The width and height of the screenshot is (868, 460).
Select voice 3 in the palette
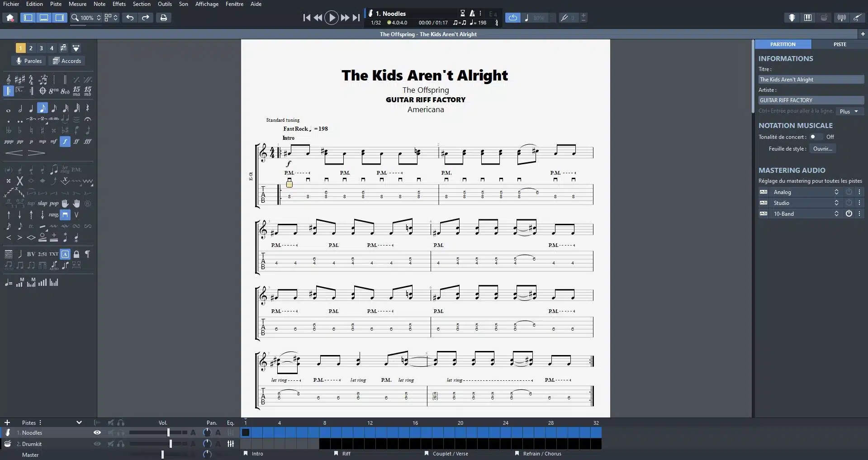[41, 48]
